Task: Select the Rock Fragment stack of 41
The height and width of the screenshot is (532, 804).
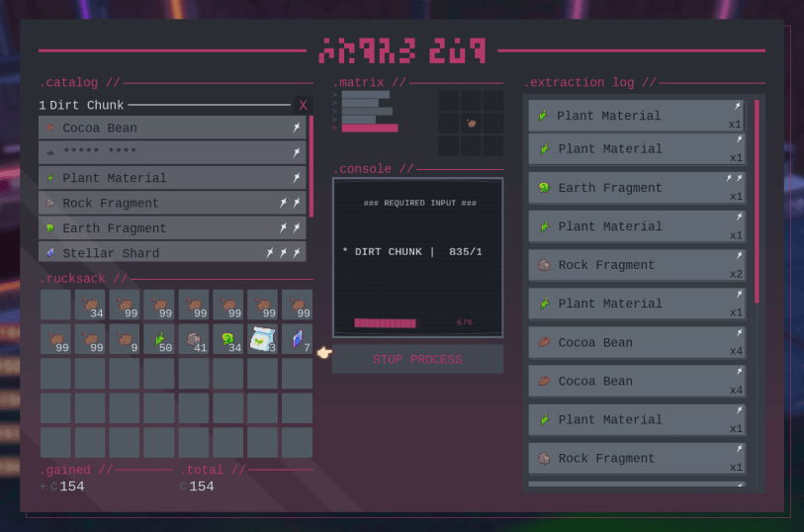Action: 194,339
